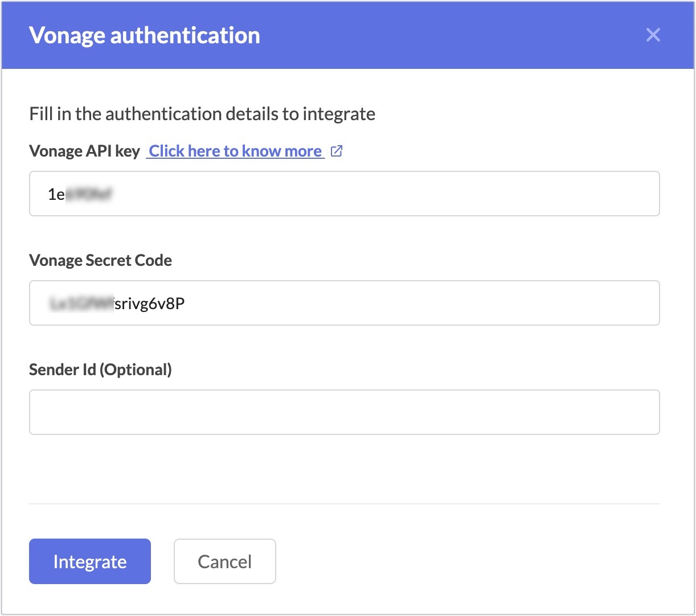Click the Fill in the authentication details text
The height and width of the screenshot is (616, 696).
click(202, 114)
